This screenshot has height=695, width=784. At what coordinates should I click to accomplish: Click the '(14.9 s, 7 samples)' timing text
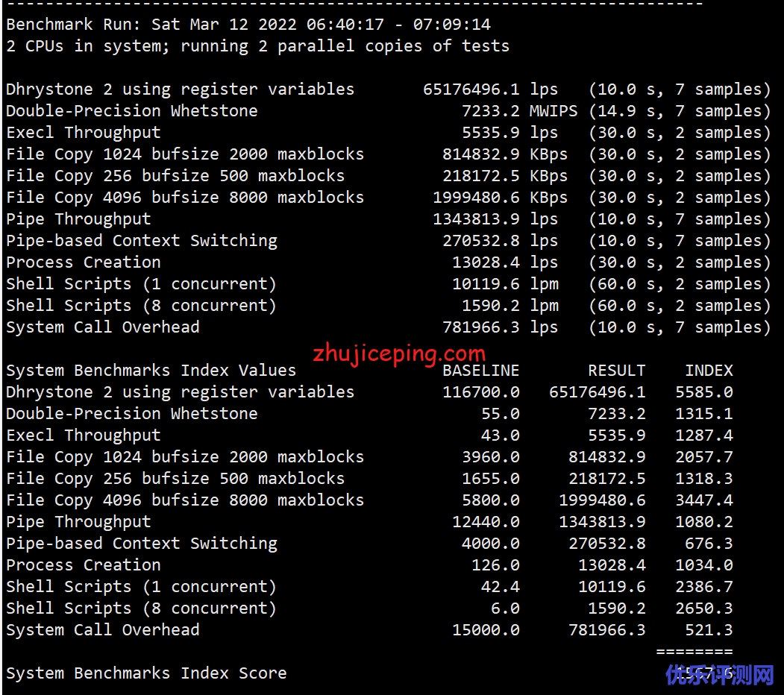(x=680, y=111)
